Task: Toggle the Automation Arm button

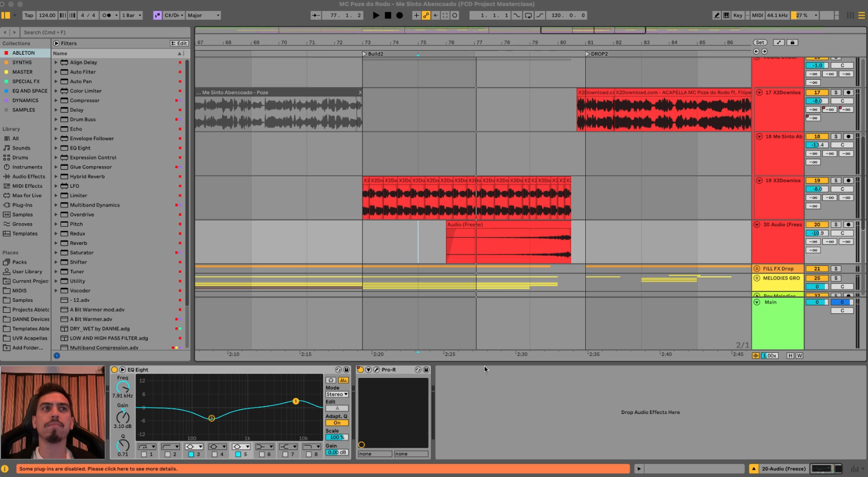Action: (x=426, y=15)
